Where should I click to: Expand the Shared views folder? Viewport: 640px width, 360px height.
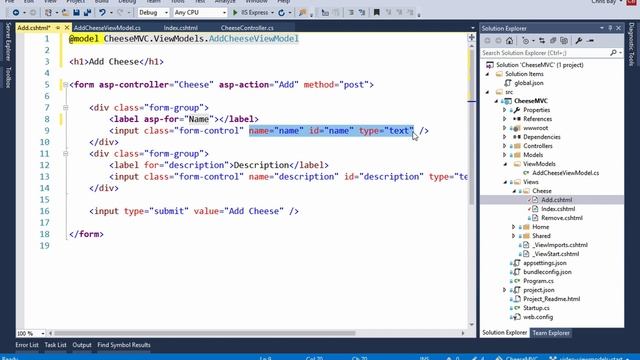pos(513,236)
